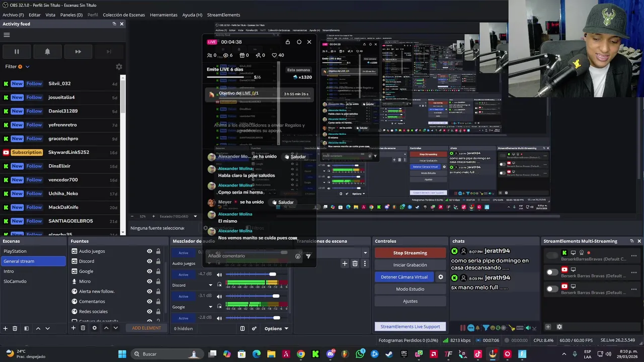Enable the second YouTube multi-streaming toggle

click(x=552, y=289)
